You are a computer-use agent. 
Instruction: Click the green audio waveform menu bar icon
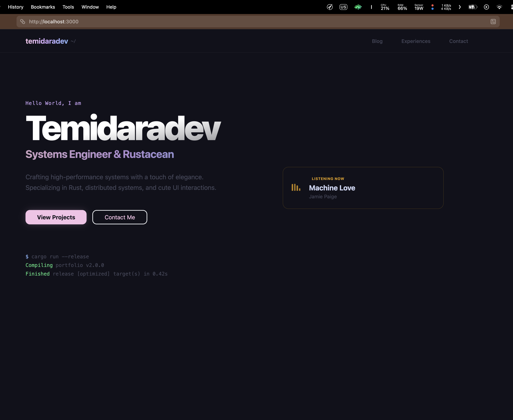point(358,7)
